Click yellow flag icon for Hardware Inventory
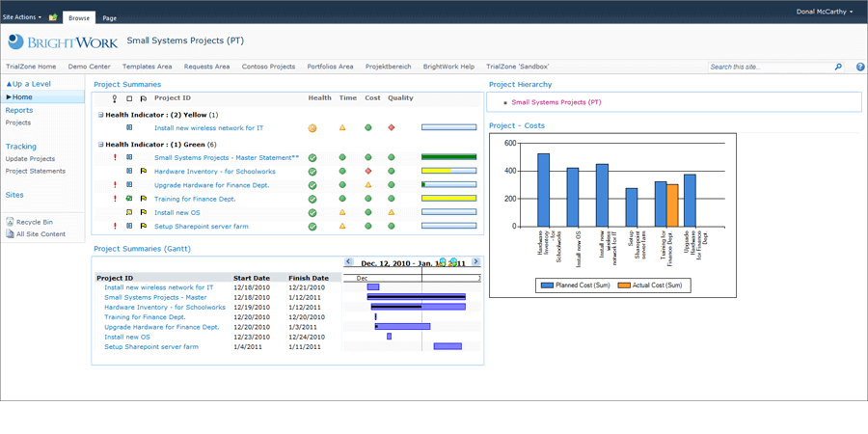 tap(144, 171)
